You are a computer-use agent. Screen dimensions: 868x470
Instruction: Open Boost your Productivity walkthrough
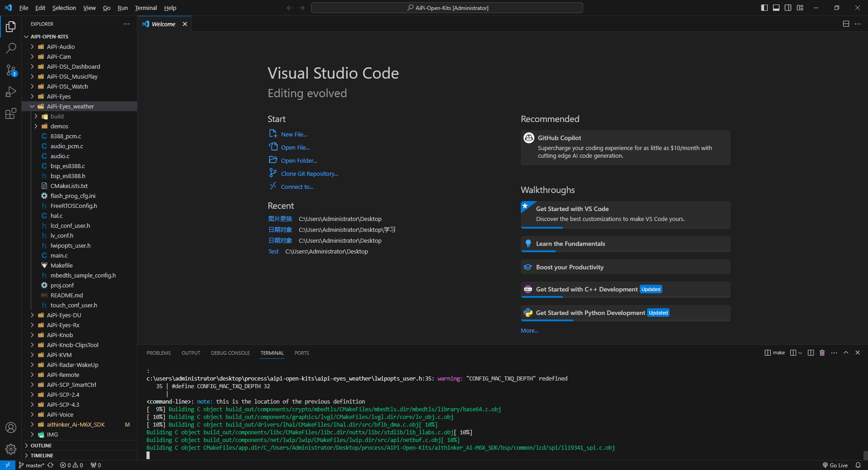625,267
